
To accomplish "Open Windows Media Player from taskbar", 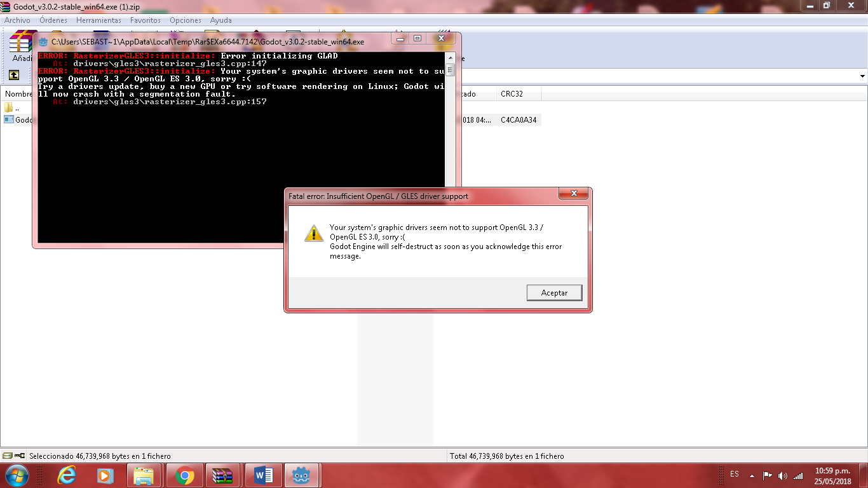I will pyautogui.click(x=105, y=475).
